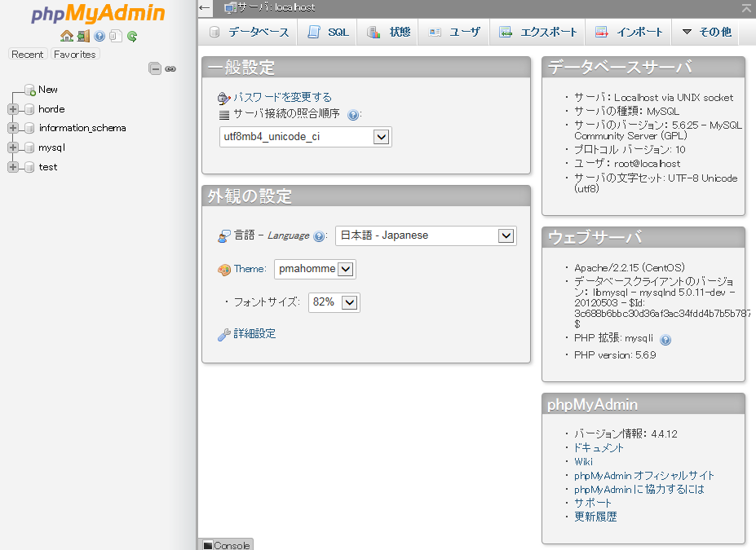Click the wrench icon for detailed settings

(x=223, y=335)
